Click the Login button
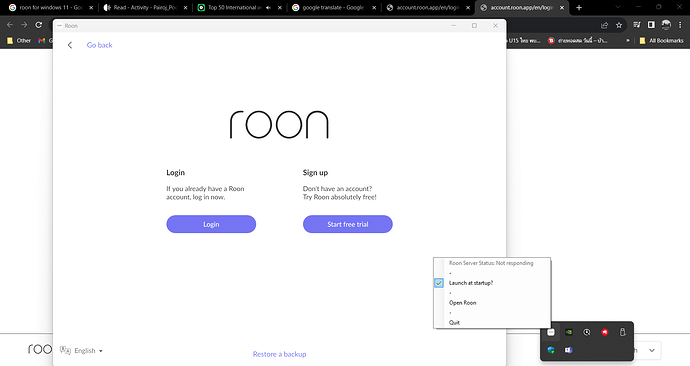The image size is (690, 366). (x=211, y=224)
